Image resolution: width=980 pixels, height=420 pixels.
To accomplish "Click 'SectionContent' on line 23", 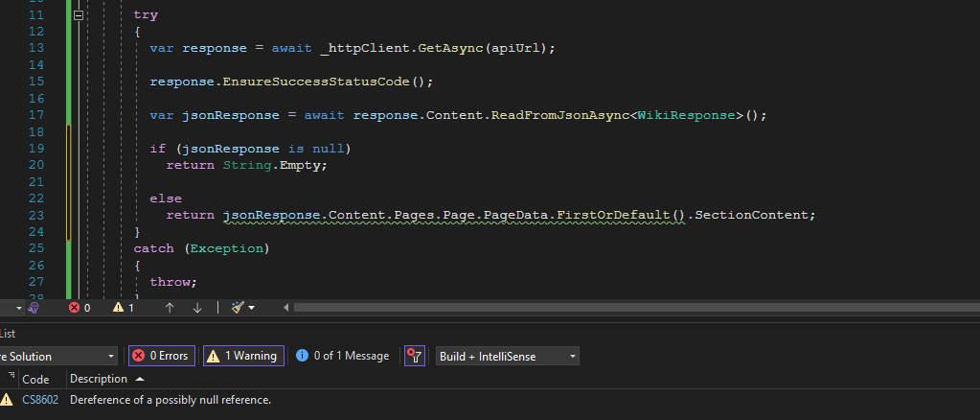I will [x=752, y=215].
